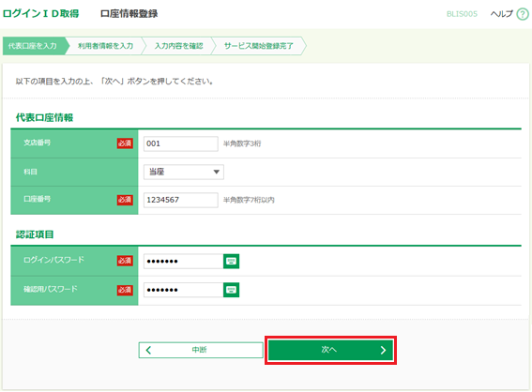The width and height of the screenshot is (532, 392).
Task: Select the サービス開始登録完了 step tab
Action: click(x=259, y=46)
